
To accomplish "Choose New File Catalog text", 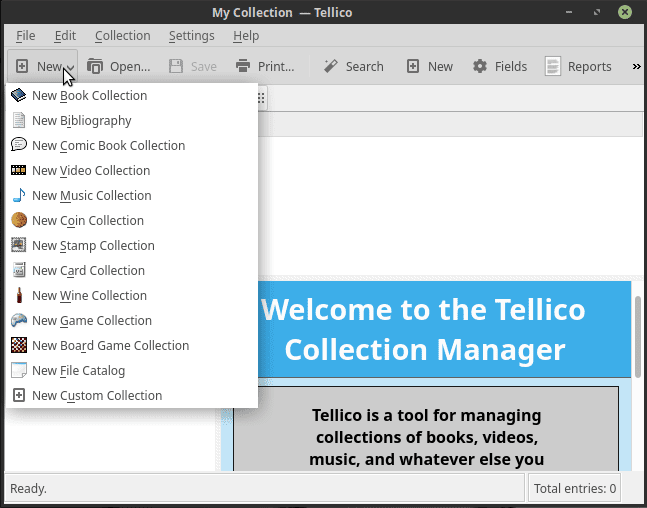I will [78, 371].
